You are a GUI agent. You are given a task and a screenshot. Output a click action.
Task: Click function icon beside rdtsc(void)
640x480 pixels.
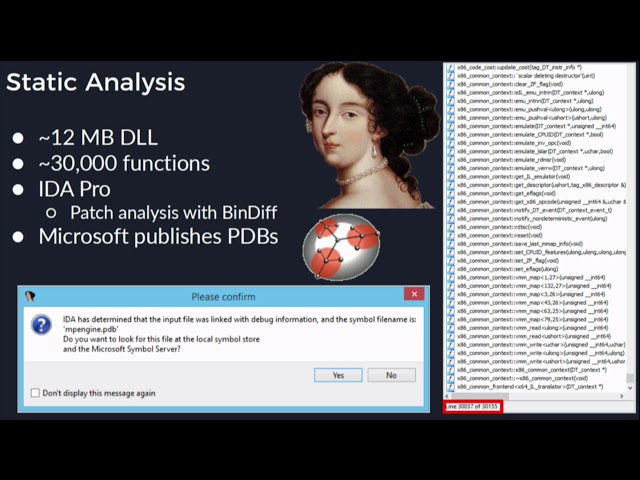tap(450, 227)
